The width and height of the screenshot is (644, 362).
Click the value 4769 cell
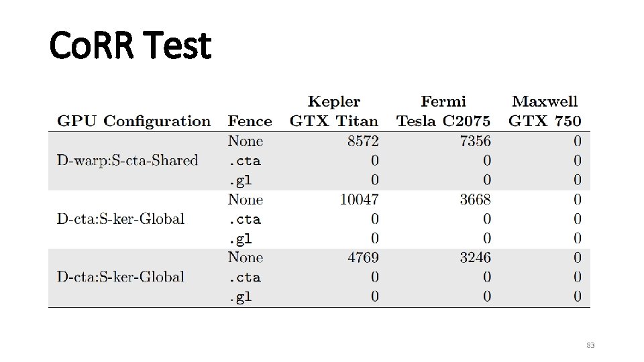click(363, 257)
